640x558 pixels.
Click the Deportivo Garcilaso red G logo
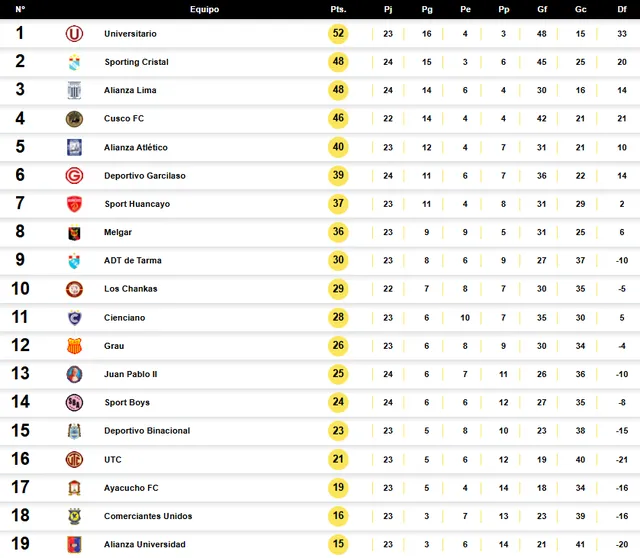[74, 176]
